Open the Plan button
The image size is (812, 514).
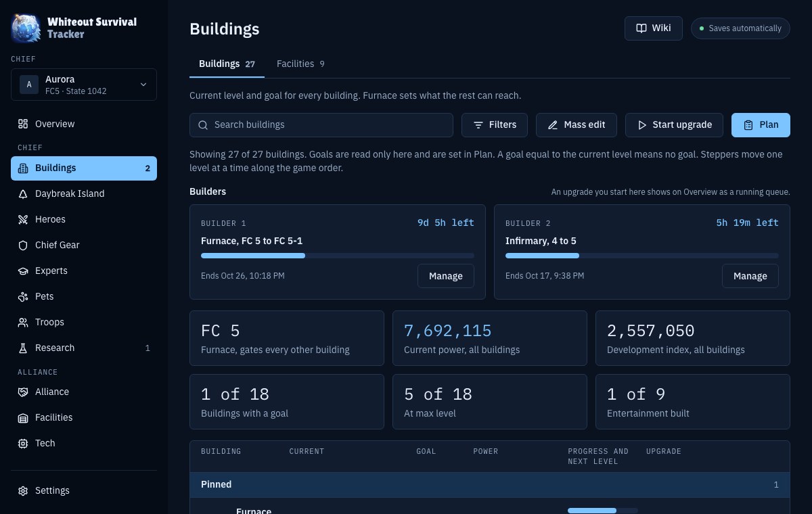[761, 125]
